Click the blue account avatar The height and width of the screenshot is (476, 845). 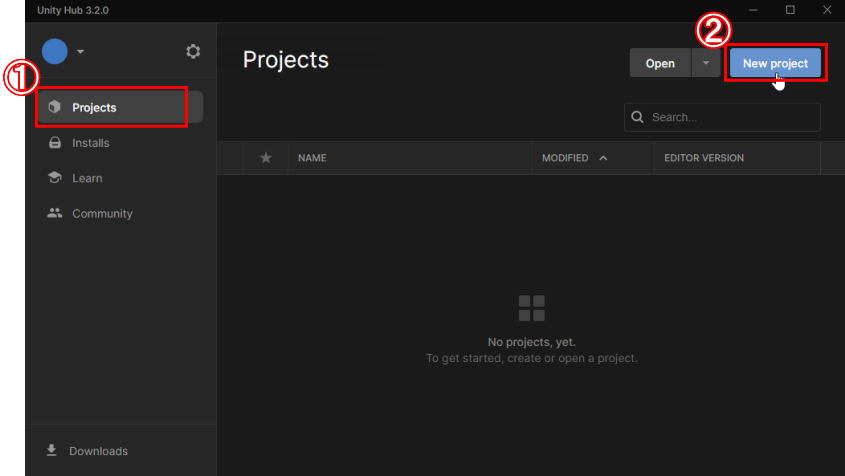[x=54, y=51]
